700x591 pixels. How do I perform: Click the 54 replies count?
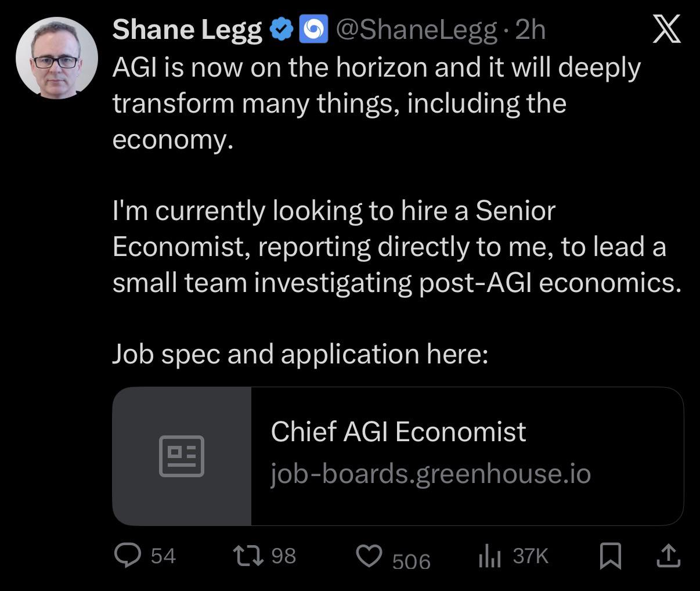point(163,556)
